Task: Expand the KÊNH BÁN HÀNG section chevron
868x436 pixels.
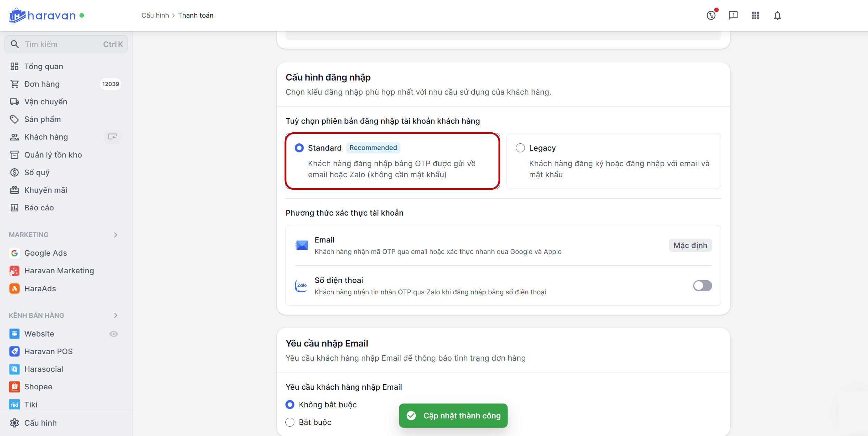Action: [x=116, y=315]
